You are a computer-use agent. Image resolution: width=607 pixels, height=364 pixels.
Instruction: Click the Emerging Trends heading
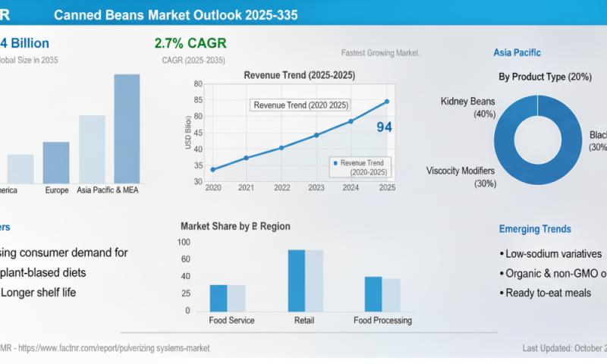535,229
